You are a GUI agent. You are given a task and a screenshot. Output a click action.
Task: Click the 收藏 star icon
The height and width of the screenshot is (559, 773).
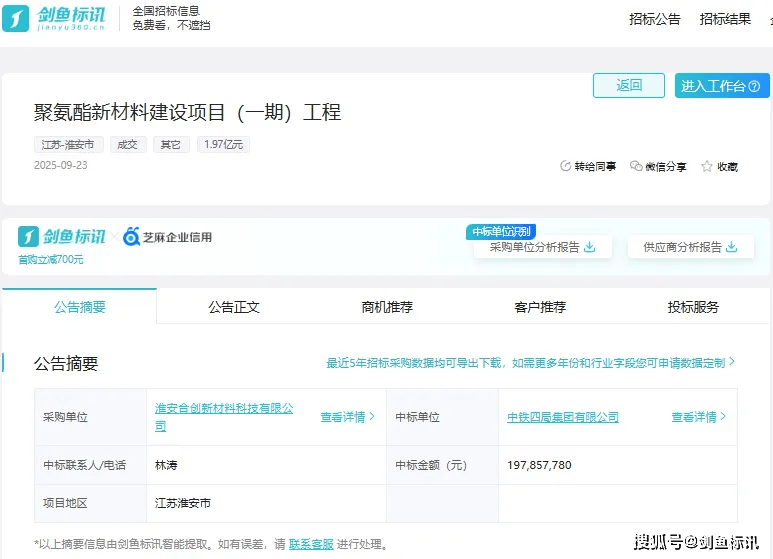tap(707, 167)
